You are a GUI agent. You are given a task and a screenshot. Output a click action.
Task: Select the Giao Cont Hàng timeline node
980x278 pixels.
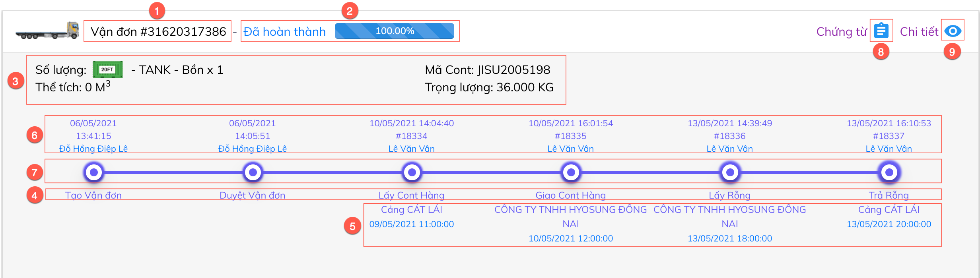tap(571, 172)
